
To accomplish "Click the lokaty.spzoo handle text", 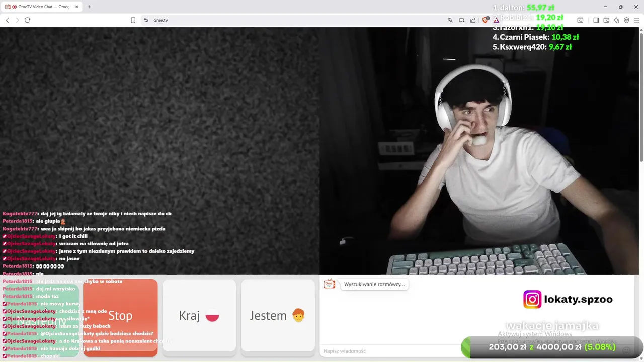I will tap(578, 299).
